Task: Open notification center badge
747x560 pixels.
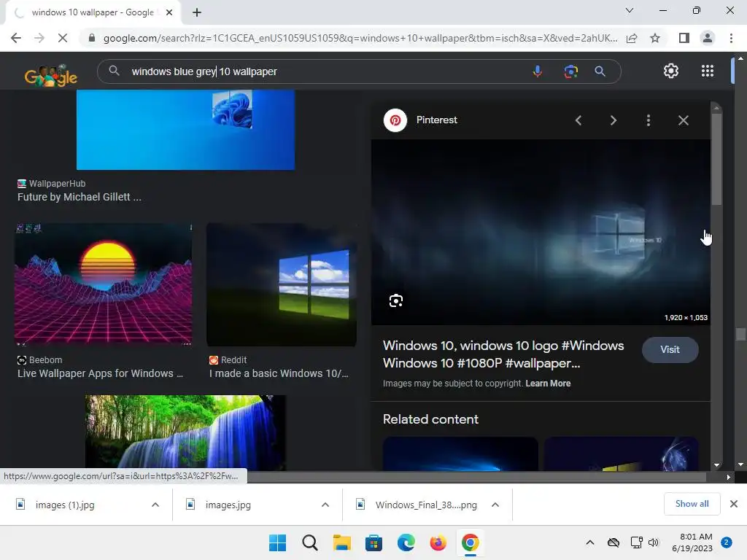Action: tap(727, 542)
